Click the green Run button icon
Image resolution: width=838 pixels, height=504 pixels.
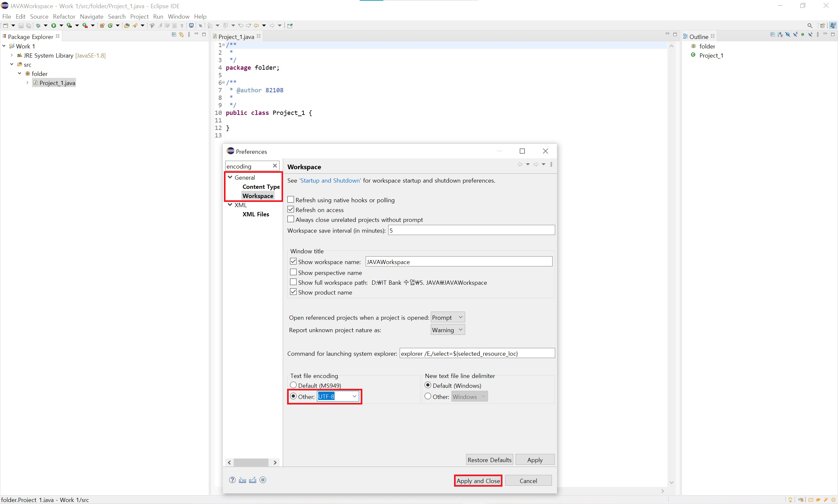54,26
